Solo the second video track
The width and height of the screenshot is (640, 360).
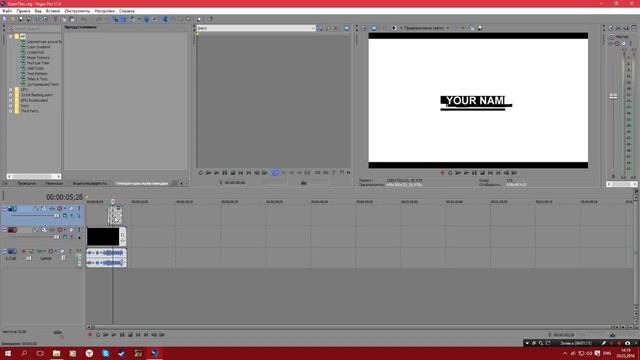click(79, 230)
